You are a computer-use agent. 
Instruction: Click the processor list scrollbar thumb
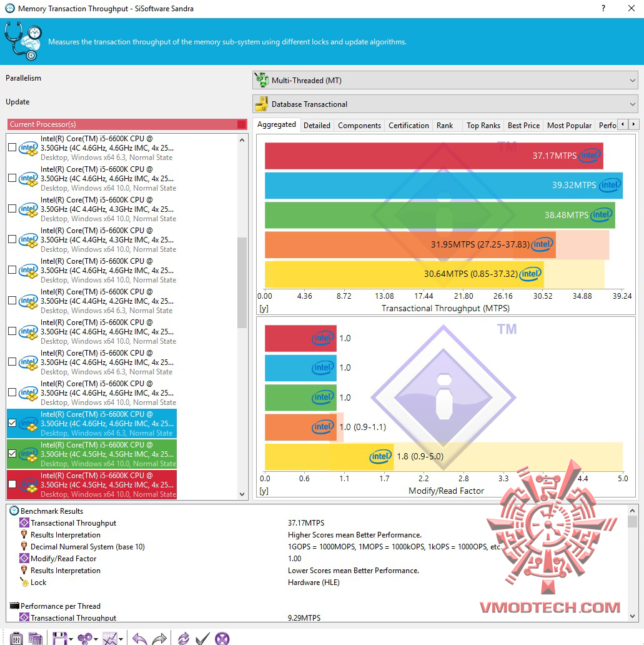(242, 282)
